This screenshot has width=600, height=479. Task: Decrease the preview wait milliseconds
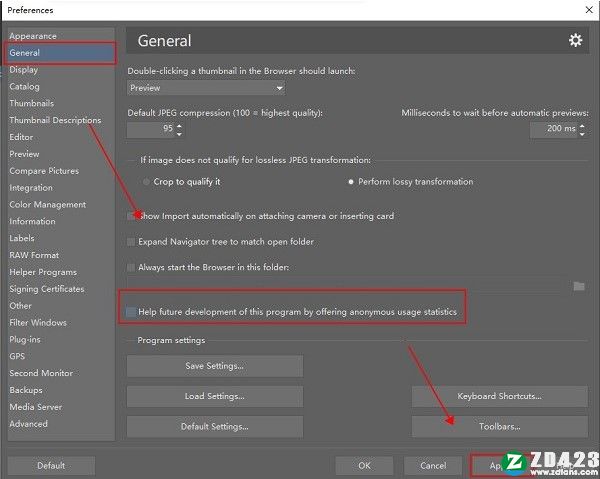pos(582,134)
